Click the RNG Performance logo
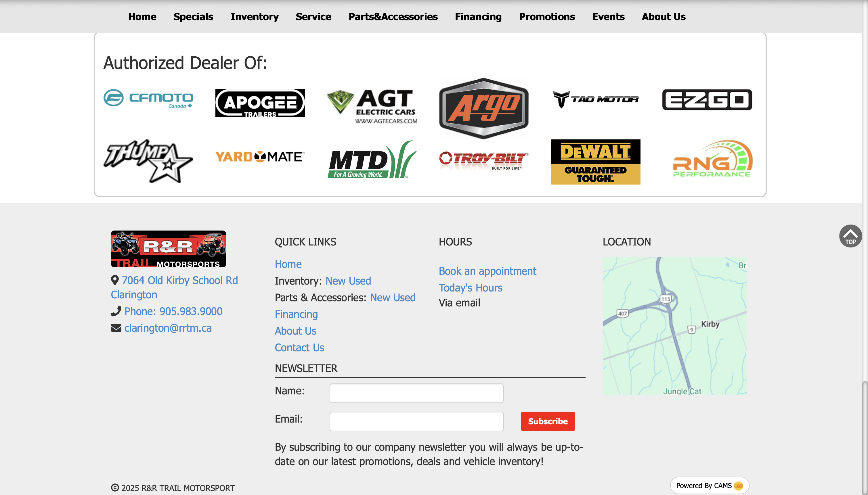Viewport: 868px width, 495px height. [x=712, y=160]
